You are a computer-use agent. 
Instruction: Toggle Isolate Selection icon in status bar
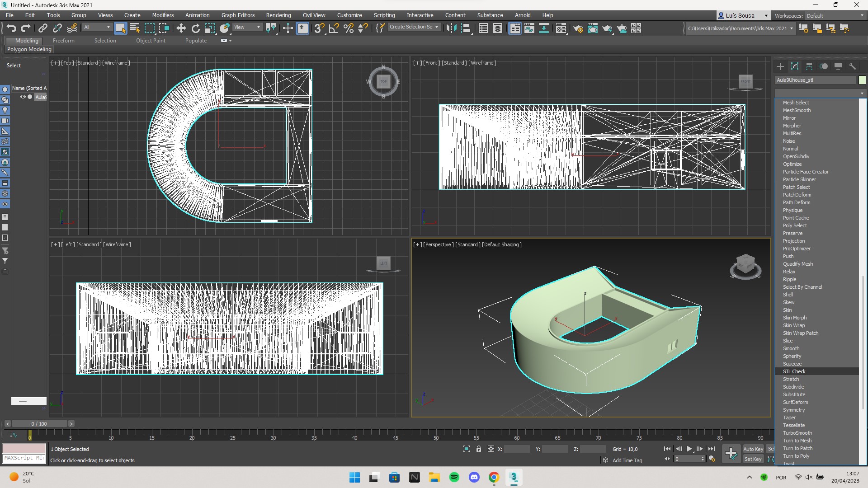[x=467, y=449]
